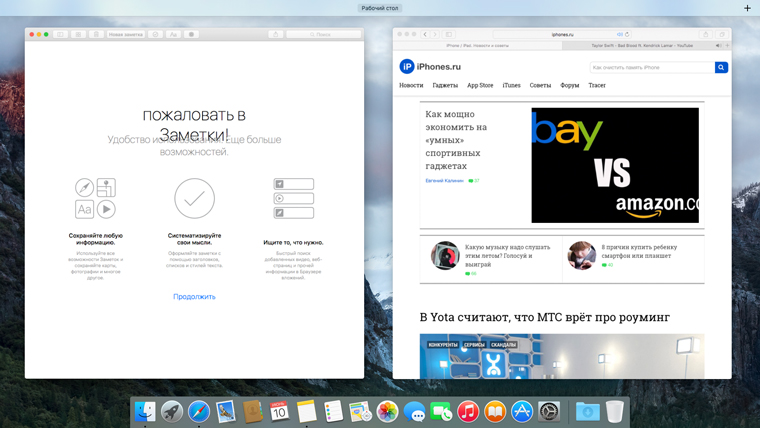Open article about summer music voting
760x428 pixels.
pos(507,255)
